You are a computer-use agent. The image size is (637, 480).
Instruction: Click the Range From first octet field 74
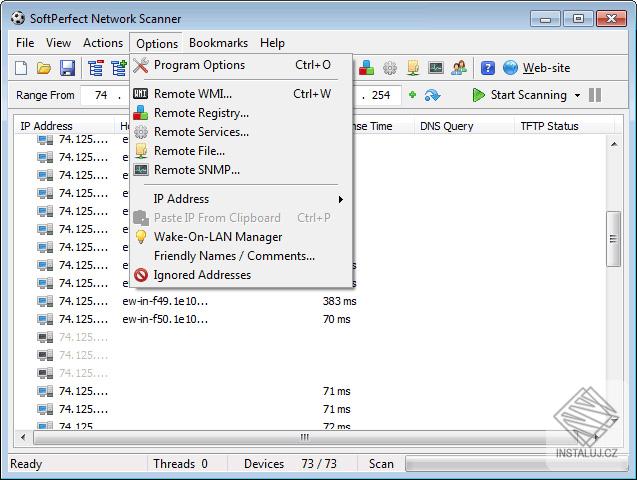pos(101,95)
